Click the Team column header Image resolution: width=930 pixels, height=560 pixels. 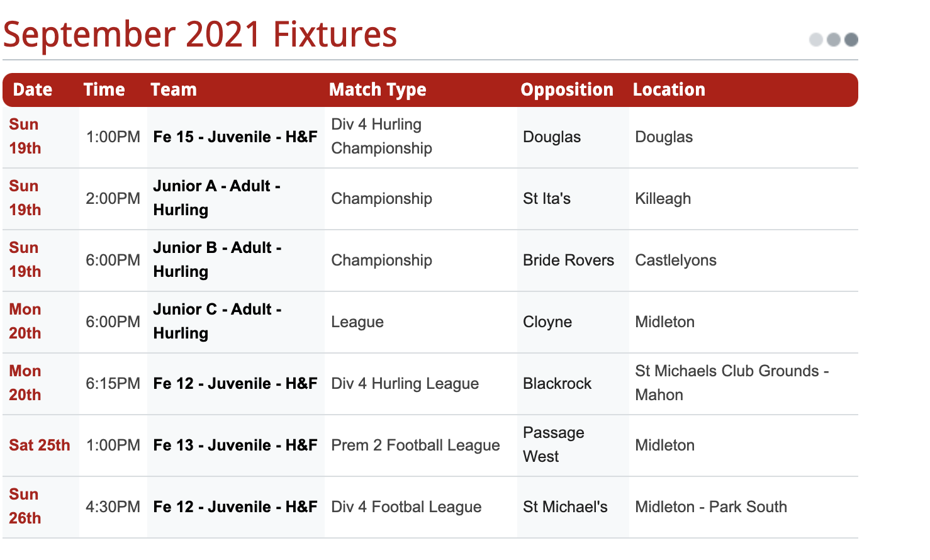[174, 89]
